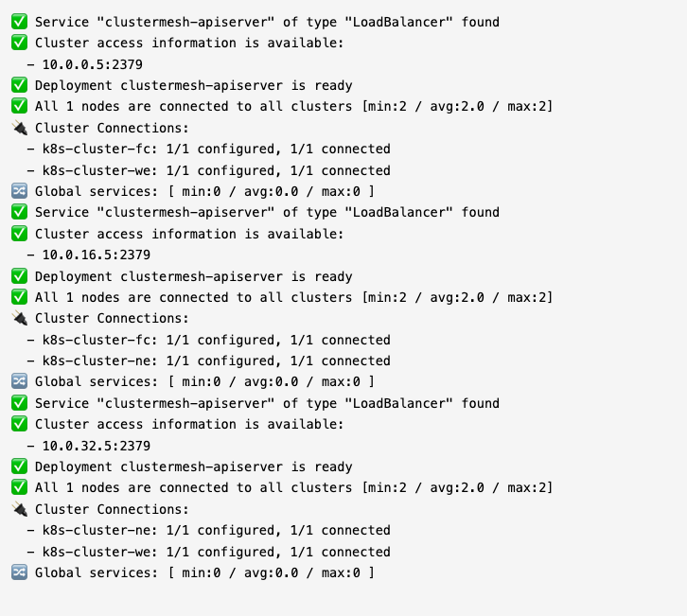Click plug icon heading the ne and we connections
The height and width of the screenshot is (616, 687).
[19, 509]
